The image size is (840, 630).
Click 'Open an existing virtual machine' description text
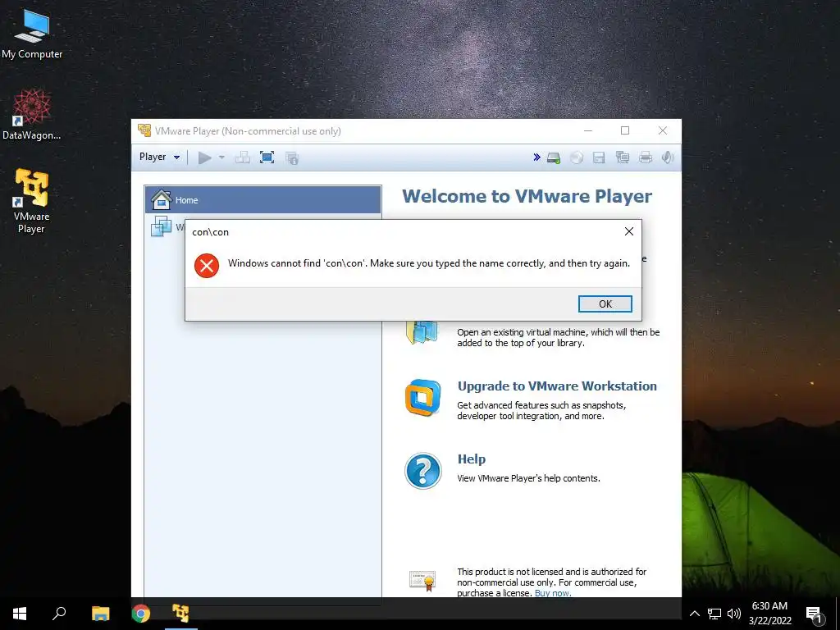[558, 337]
